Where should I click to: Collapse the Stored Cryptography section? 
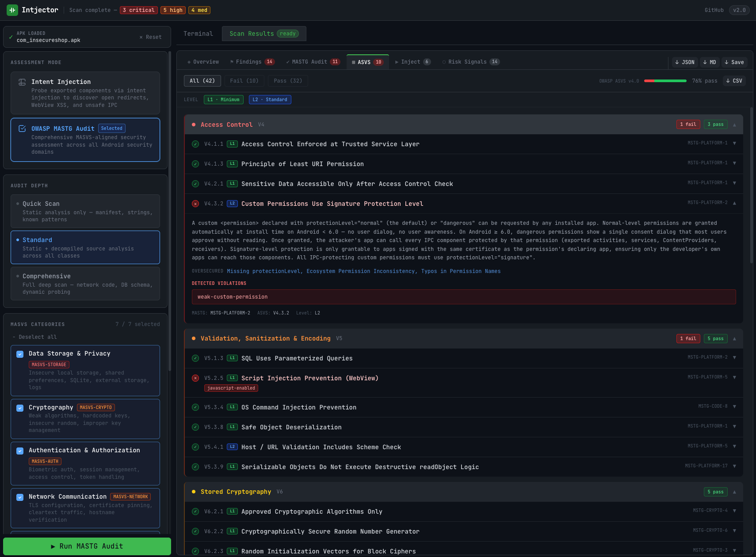click(x=734, y=492)
